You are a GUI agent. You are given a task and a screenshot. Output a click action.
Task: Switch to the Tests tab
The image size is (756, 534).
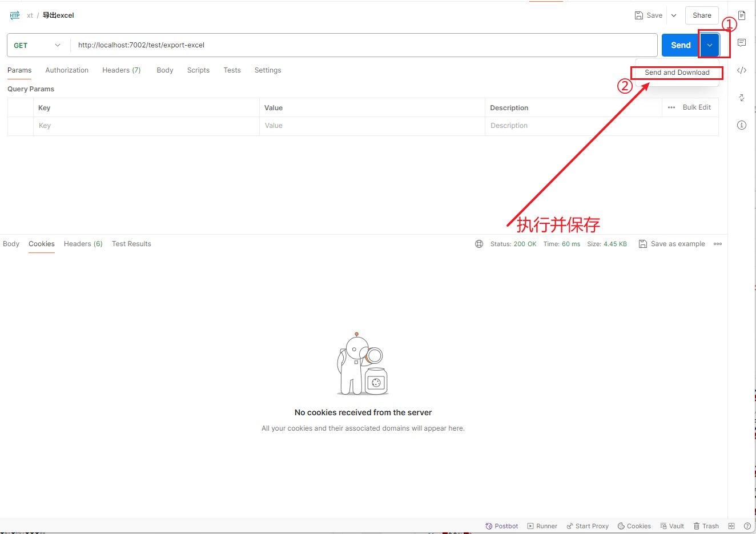click(x=232, y=70)
